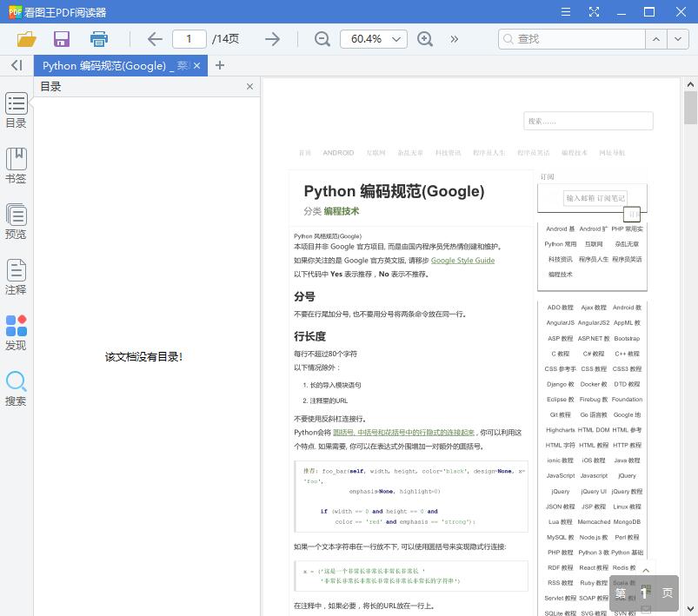The width and height of the screenshot is (698, 616).
Task: Collapse the left panel with the chevron
Action: click(x=16, y=65)
